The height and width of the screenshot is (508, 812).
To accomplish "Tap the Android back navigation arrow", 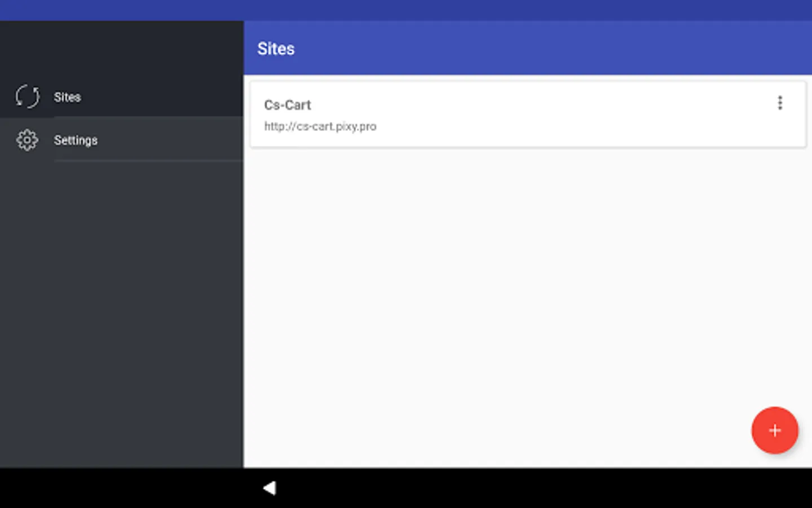I will tap(270, 488).
